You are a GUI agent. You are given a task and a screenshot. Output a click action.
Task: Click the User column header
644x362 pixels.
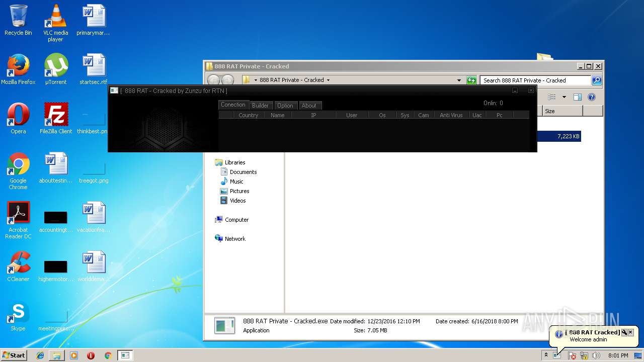pyautogui.click(x=352, y=115)
